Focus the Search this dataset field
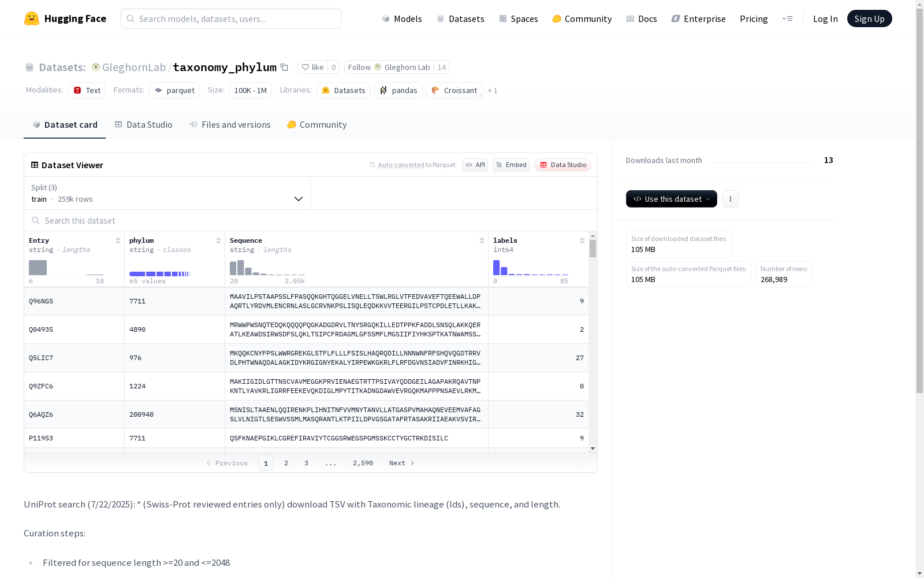Image resolution: width=924 pixels, height=578 pixels. (x=311, y=220)
